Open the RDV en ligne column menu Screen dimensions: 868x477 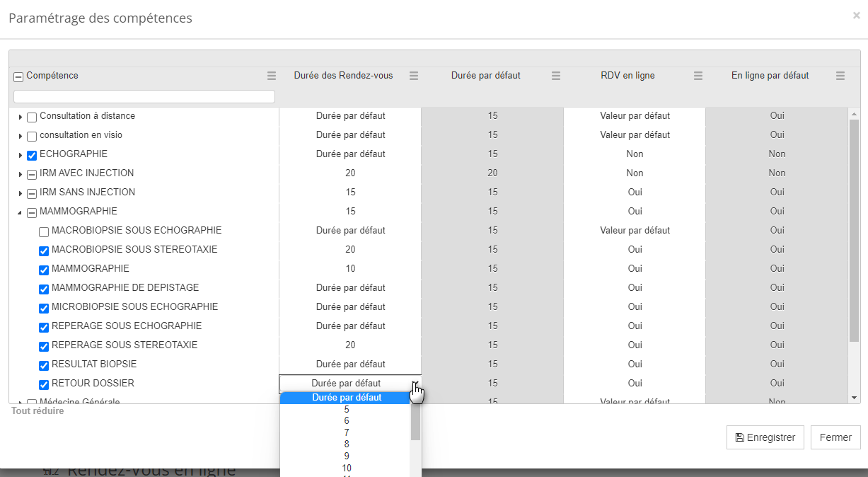click(x=698, y=76)
